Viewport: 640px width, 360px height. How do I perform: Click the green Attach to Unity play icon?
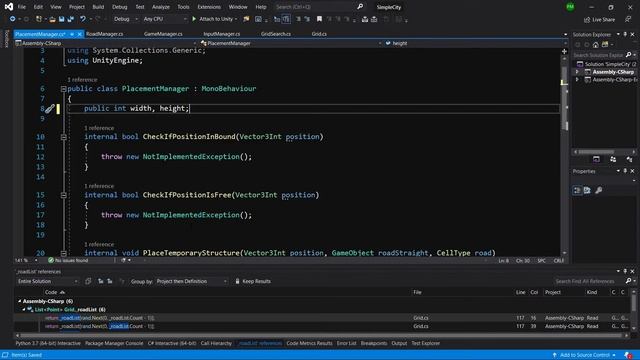[194, 19]
